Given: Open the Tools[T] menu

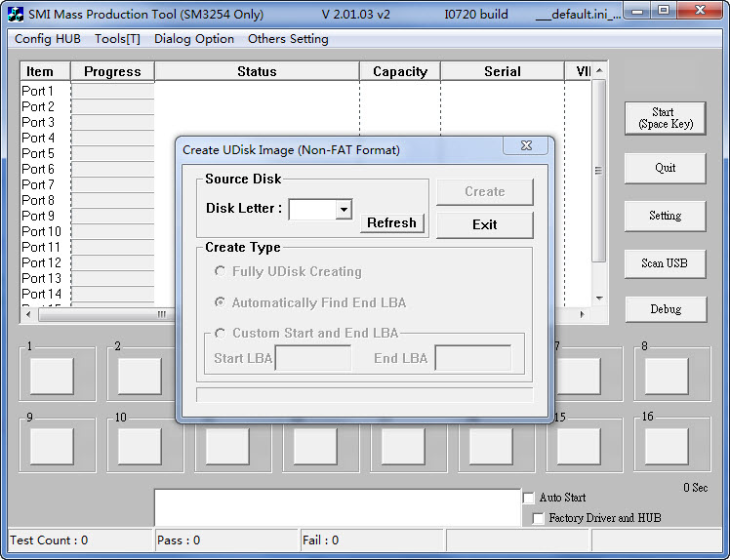Looking at the screenshot, I should coord(117,39).
